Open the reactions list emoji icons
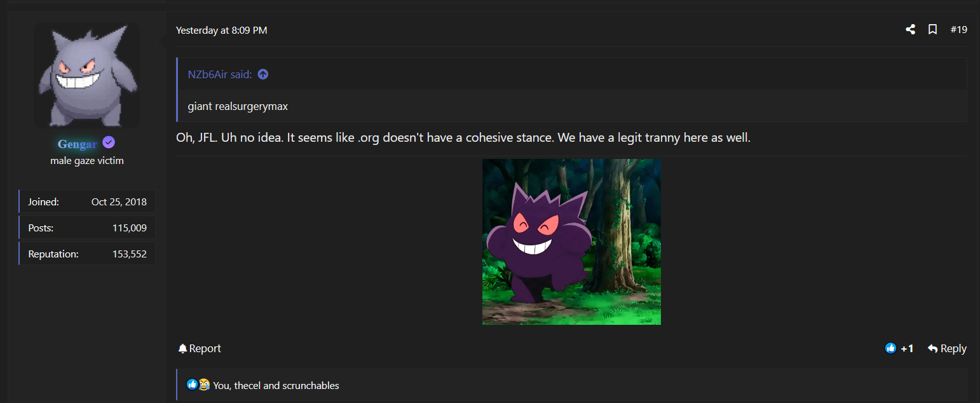 (198, 385)
